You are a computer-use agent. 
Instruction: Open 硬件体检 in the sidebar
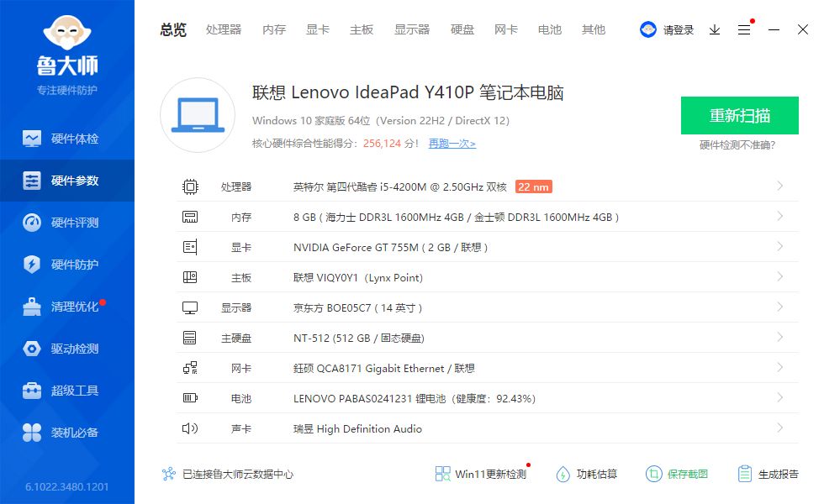67,139
